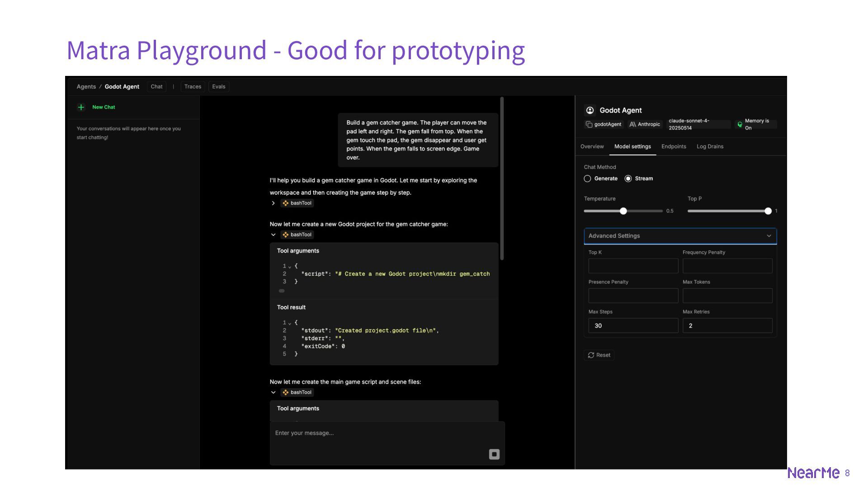Screen dimensions: 868x488
Task: Click the green Memory is On icon
Action: pyautogui.click(x=740, y=125)
